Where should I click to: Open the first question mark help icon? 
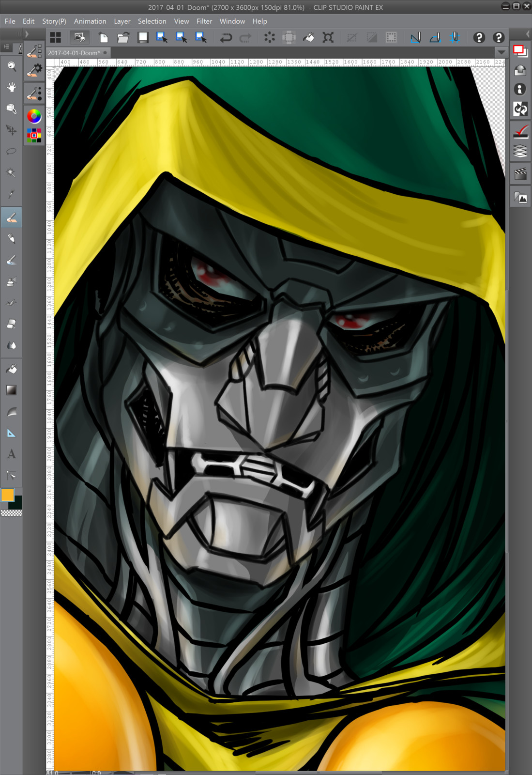[479, 37]
